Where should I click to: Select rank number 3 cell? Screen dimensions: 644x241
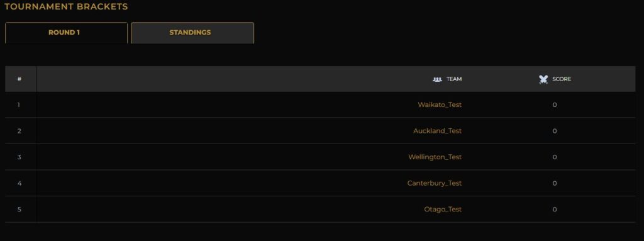pyautogui.click(x=19, y=157)
